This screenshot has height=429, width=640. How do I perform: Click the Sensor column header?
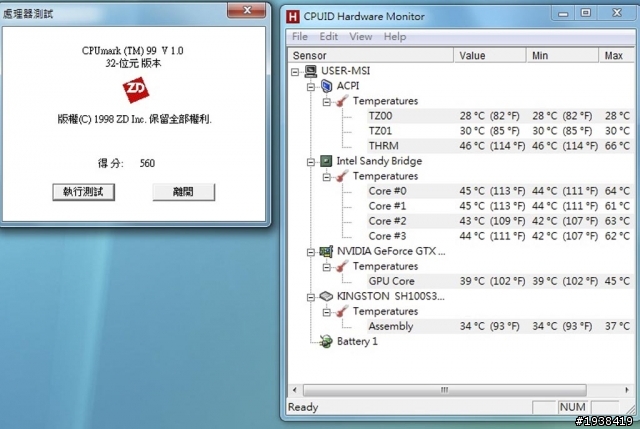371,56
